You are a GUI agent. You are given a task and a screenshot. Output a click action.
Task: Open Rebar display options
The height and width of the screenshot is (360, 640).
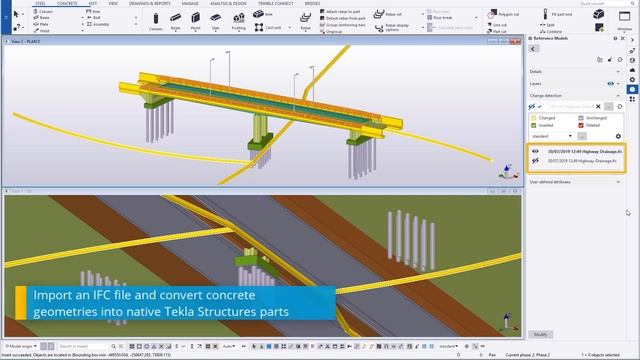(392, 27)
